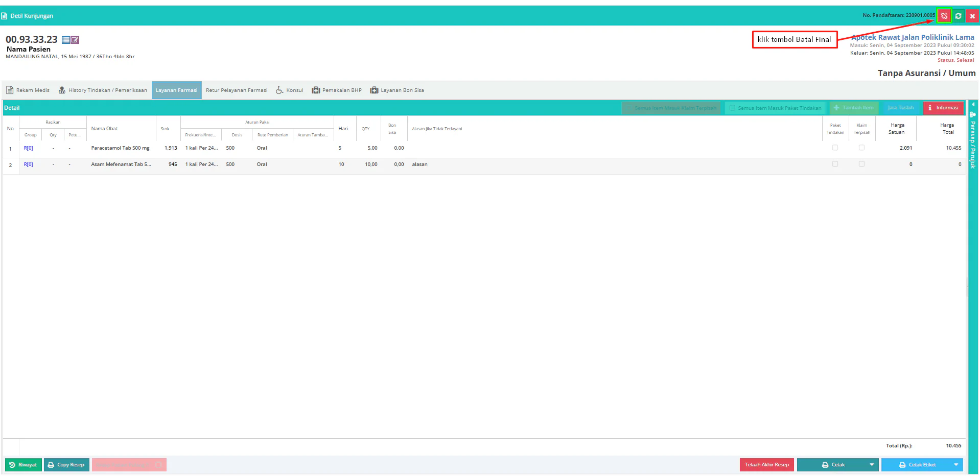
Task: Click the Peresep / Perujuk vertical label
Action: coord(973,145)
